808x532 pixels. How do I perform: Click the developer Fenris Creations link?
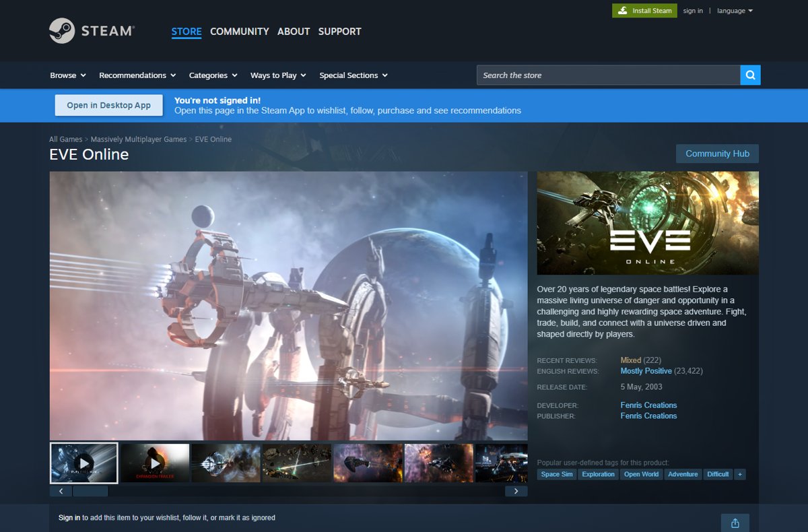(x=648, y=405)
